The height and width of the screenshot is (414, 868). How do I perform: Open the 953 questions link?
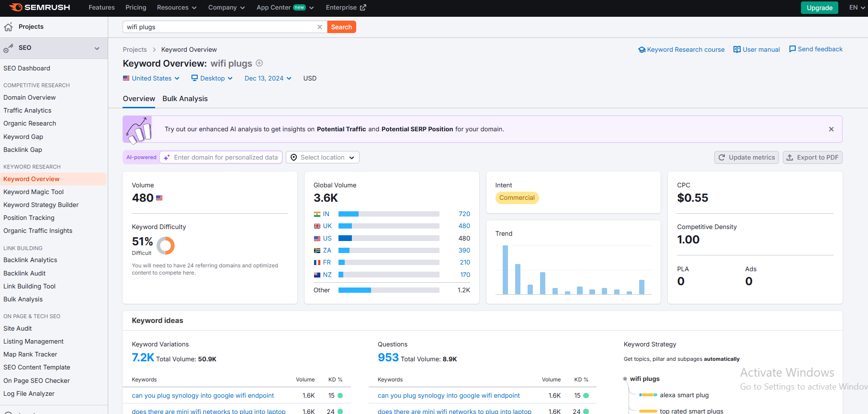click(388, 357)
